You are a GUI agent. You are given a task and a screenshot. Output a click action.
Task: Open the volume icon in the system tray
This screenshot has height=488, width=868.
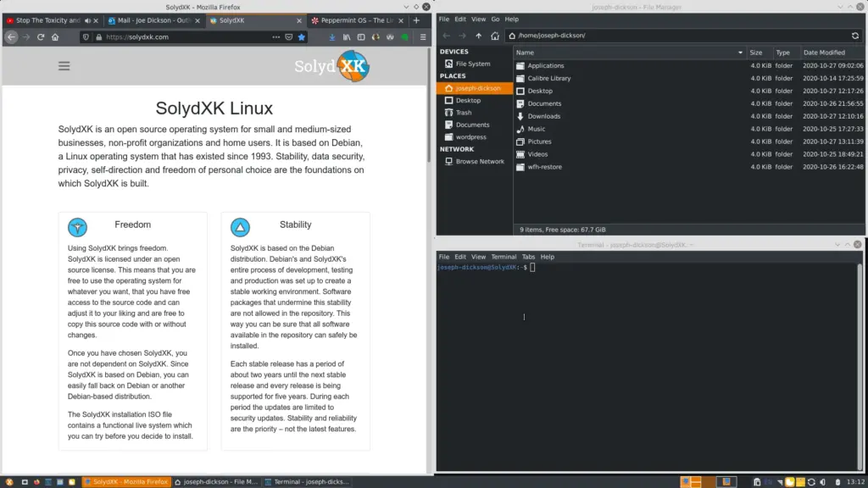click(823, 480)
